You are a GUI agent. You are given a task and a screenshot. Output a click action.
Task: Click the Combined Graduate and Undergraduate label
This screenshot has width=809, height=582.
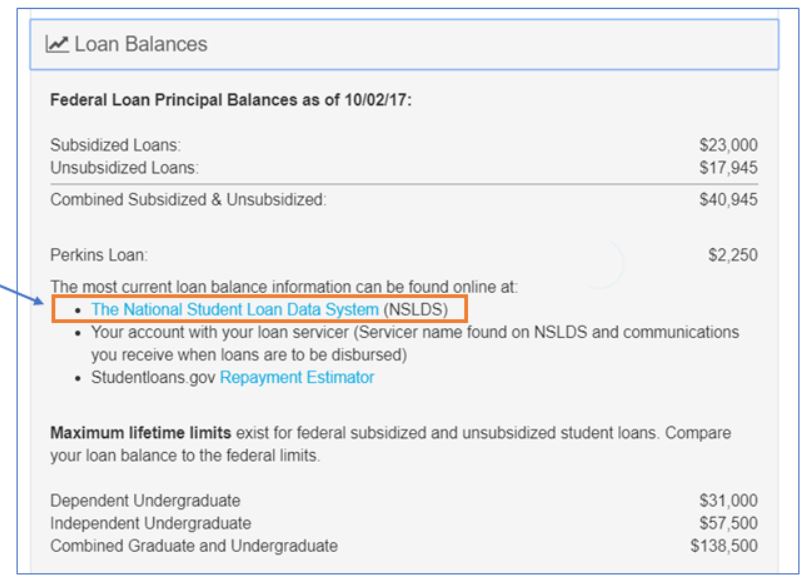pyautogui.click(x=194, y=546)
